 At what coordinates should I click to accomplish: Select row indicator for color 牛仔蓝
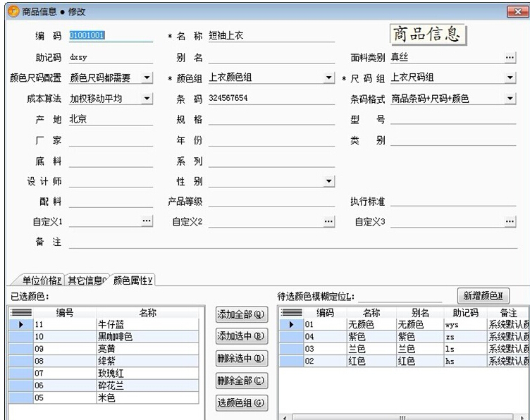coord(20,324)
